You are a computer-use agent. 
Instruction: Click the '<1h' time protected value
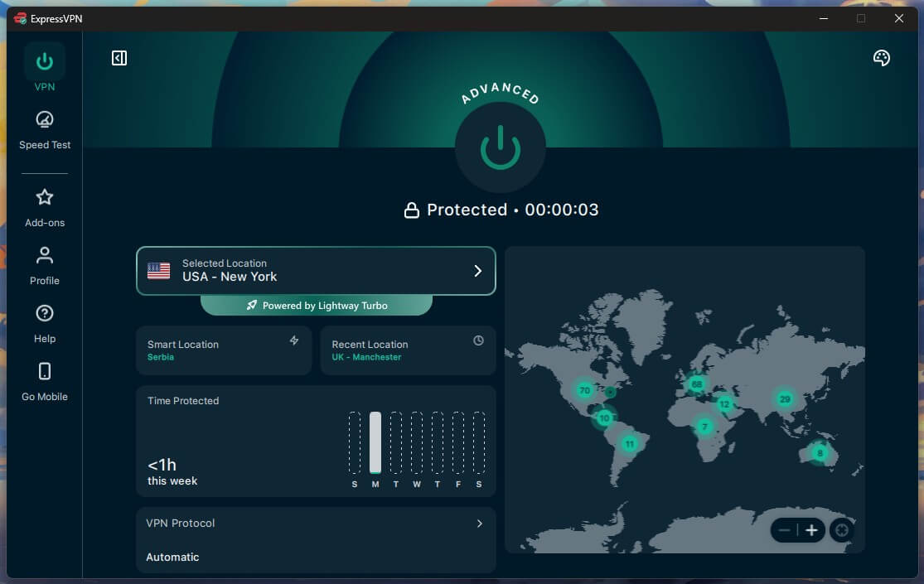click(x=162, y=465)
